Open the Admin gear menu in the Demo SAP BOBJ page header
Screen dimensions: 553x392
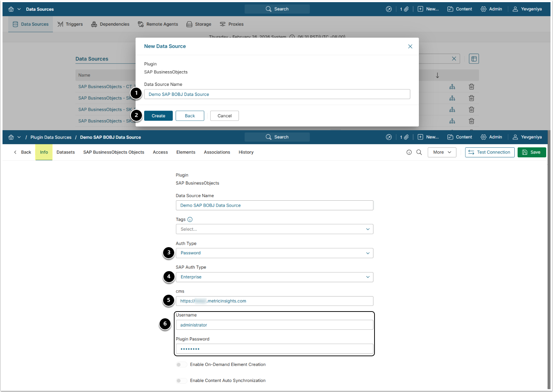491,137
